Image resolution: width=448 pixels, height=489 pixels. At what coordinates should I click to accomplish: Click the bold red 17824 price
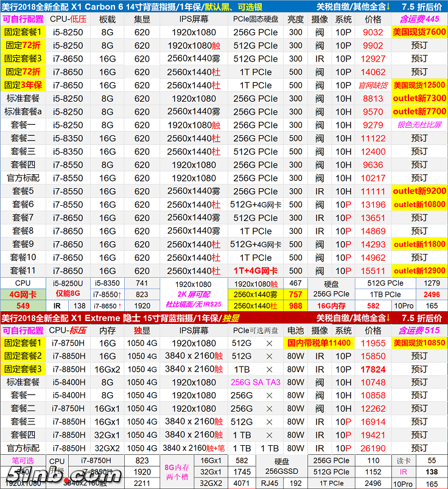coord(373,370)
